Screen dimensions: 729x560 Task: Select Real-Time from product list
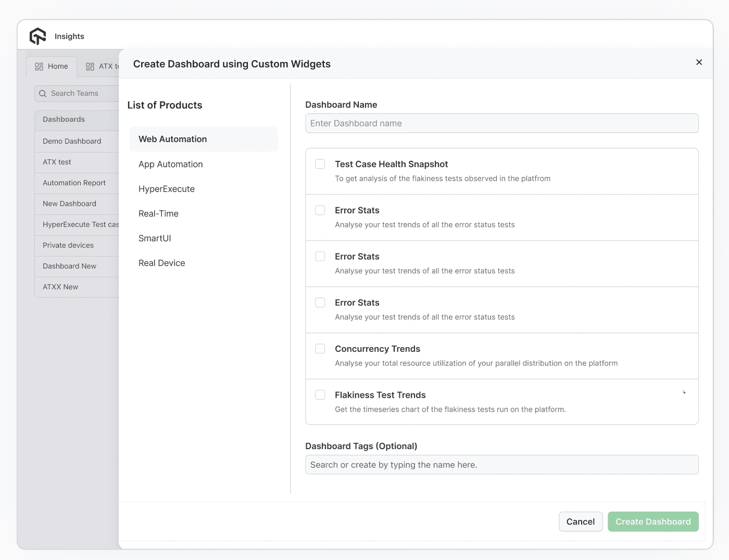pyautogui.click(x=158, y=213)
